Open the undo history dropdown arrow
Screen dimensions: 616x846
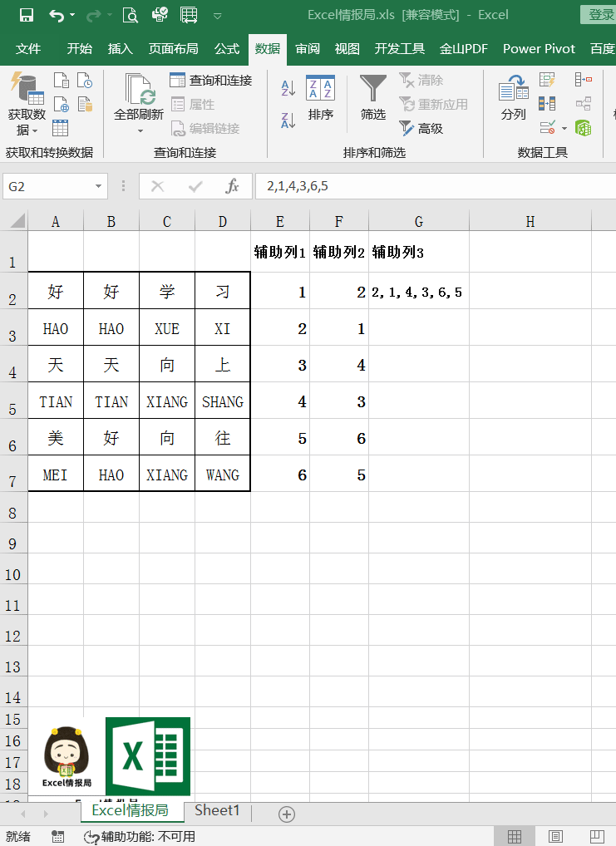[72, 15]
